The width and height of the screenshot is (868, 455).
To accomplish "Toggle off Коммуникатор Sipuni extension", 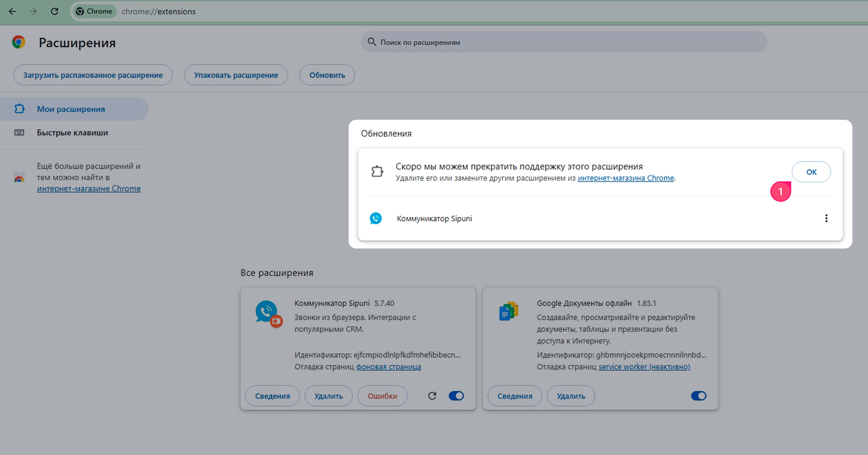I will (456, 396).
